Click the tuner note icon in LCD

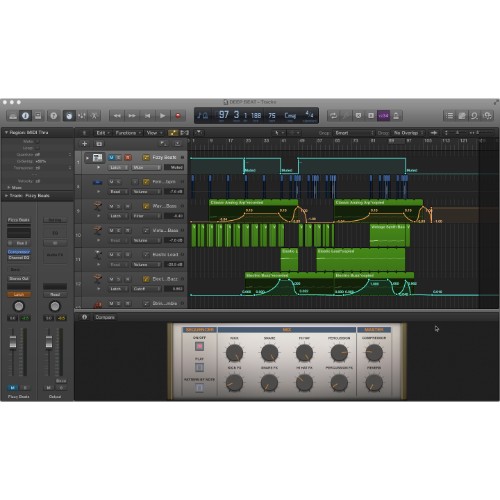[202, 116]
